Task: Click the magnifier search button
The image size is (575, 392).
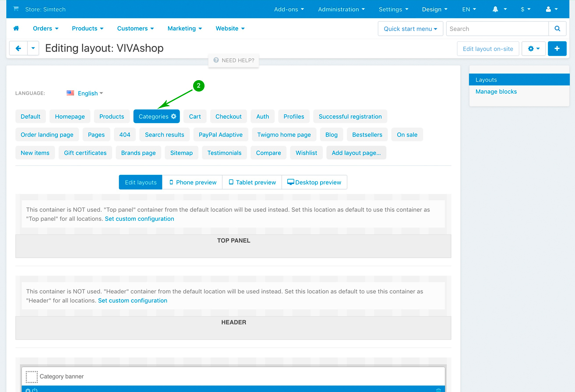Action: 557,29
